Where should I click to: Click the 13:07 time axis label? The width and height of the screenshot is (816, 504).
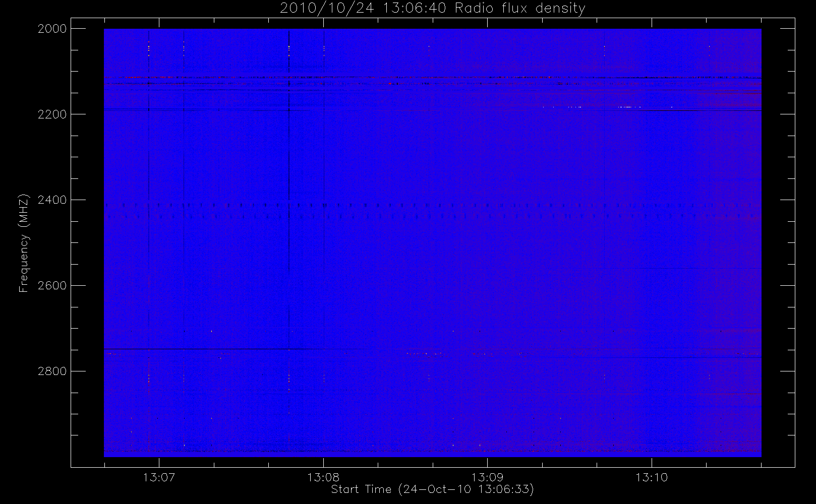point(159,477)
